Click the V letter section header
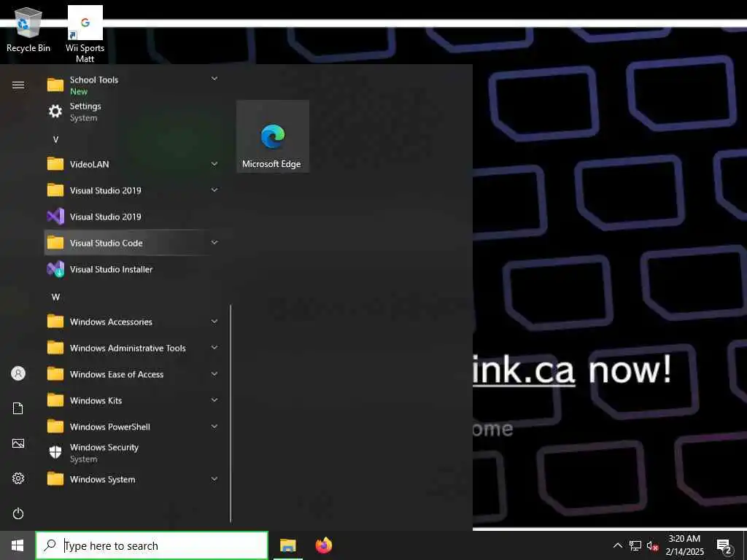Screen dimensions: 747x560 point(55,139)
